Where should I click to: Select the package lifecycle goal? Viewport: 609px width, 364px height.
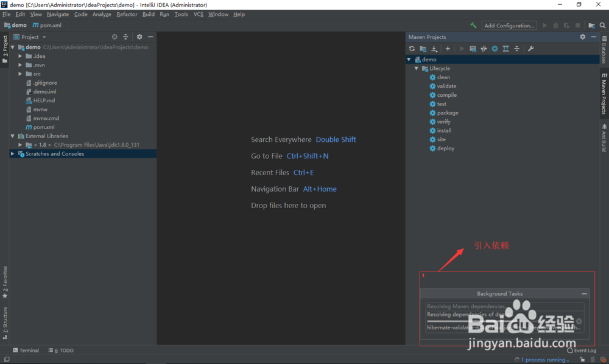(443, 113)
